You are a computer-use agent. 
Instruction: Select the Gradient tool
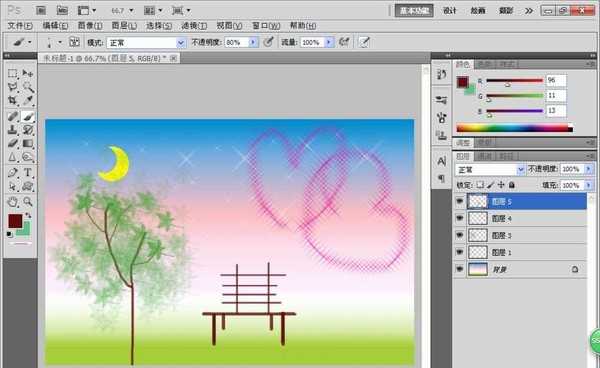pyautogui.click(x=28, y=143)
